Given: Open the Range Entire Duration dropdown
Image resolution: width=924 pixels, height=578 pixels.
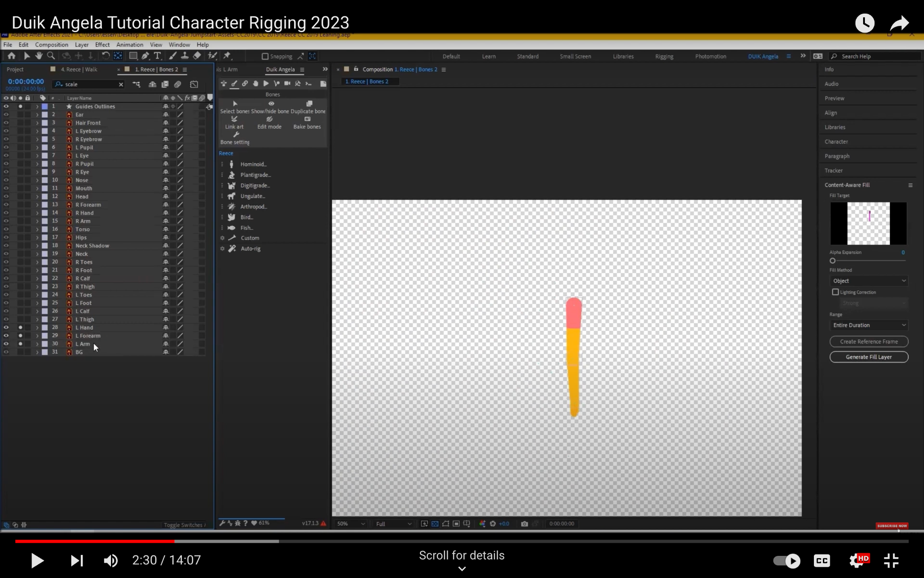Looking at the screenshot, I should (869, 325).
